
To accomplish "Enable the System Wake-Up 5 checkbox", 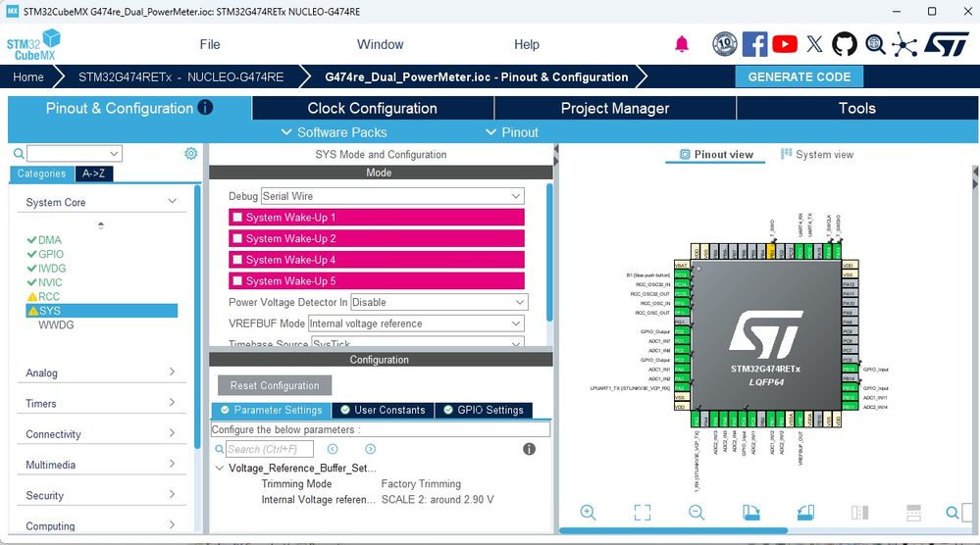I will point(237,281).
